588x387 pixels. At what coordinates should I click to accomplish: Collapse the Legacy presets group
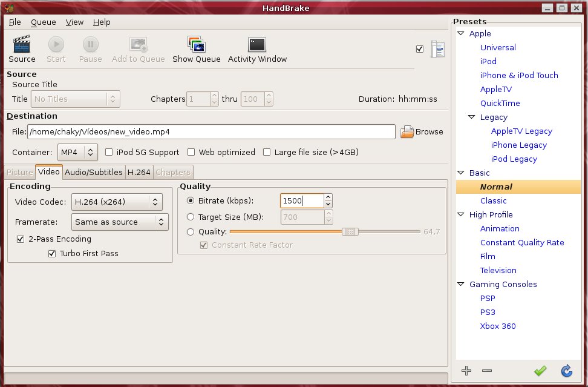click(x=472, y=117)
